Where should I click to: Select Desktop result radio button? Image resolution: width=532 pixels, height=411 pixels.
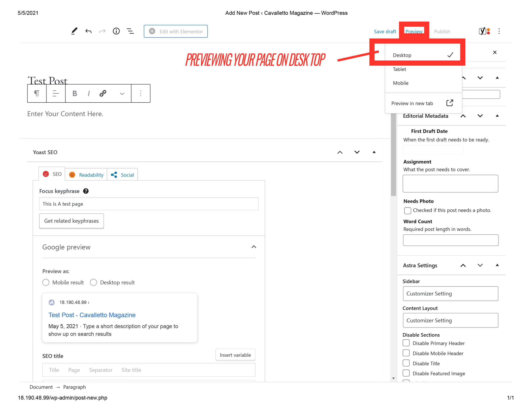94,282
